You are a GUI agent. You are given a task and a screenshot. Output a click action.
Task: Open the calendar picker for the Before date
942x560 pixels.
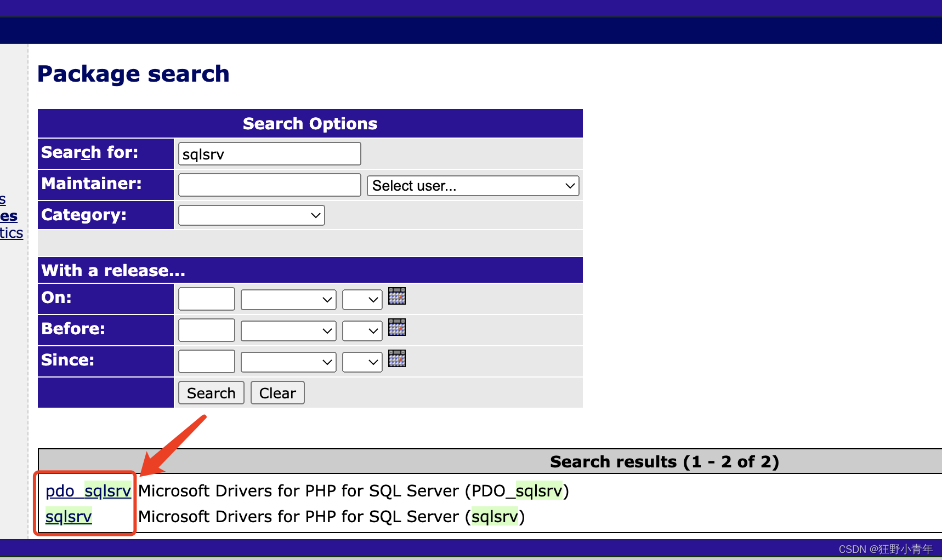click(x=397, y=327)
